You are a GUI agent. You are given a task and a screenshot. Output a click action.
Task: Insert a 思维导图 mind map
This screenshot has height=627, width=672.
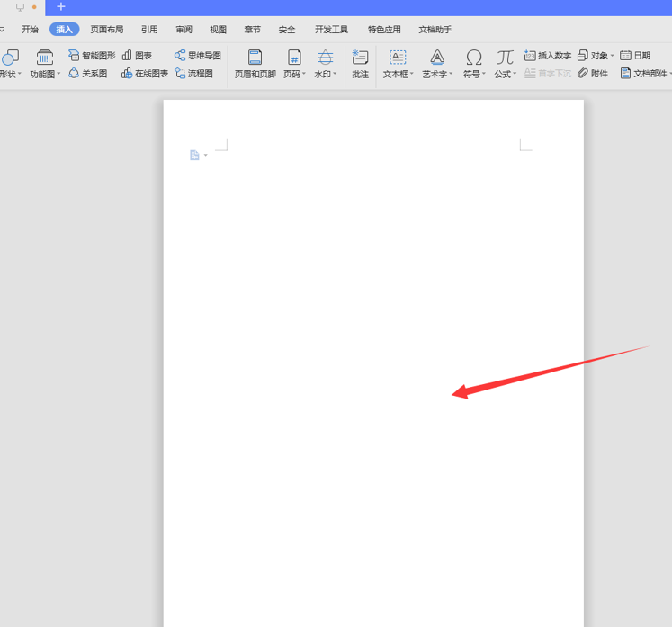198,55
